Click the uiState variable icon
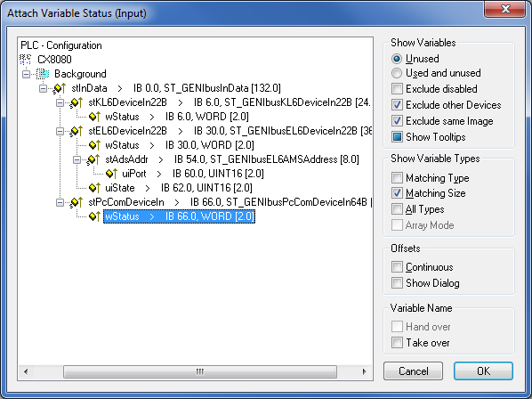Image resolution: width=532 pixels, height=399 pixels. (94, 188)
